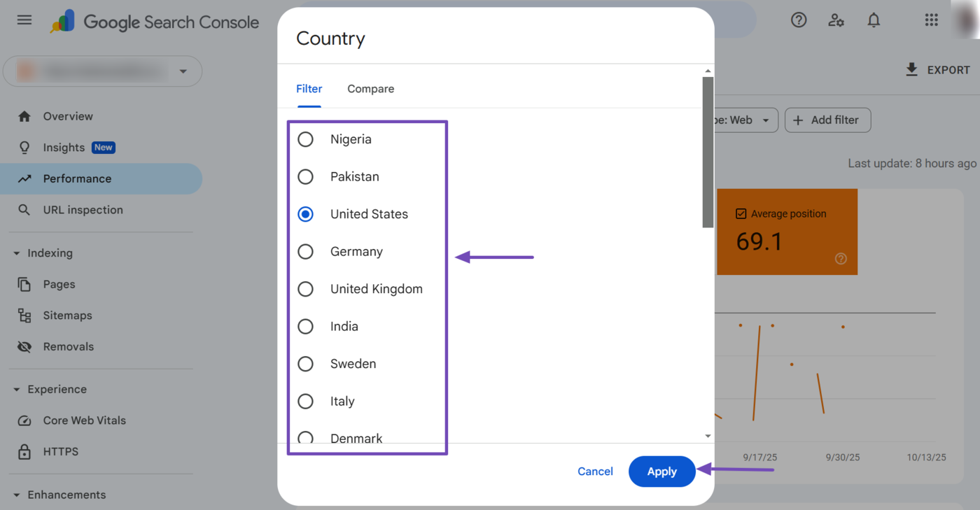Viewport: 980px width, 510px height.
Task: Open URL inspection search icon
Action: (24, 210)
